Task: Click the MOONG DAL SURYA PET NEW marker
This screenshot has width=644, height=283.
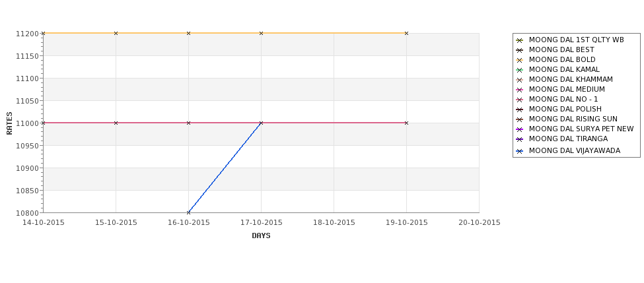Action: coord(520,129)
